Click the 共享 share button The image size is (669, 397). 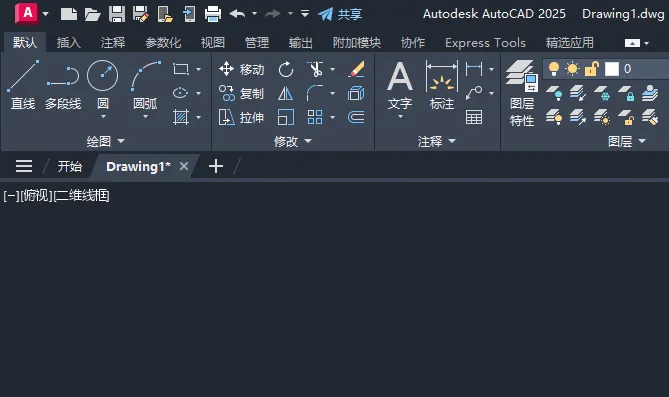pos(340,14)
